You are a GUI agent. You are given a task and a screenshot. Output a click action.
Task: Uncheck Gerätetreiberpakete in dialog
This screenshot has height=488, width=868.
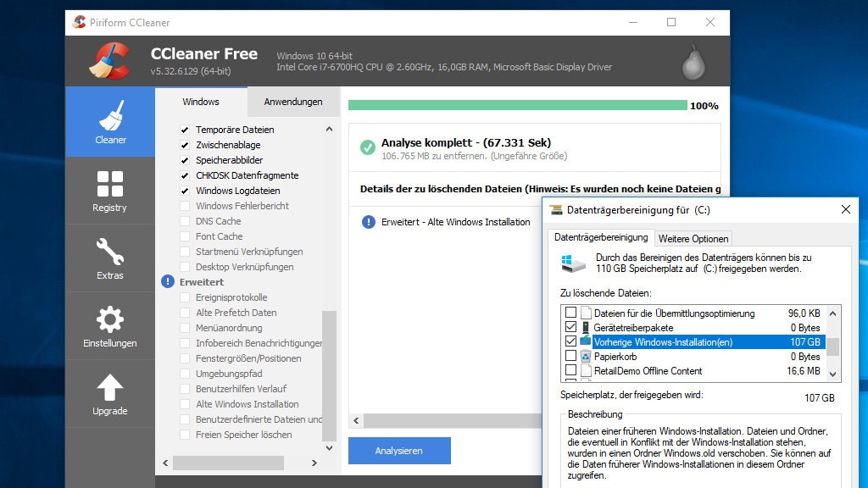(570, 327)
